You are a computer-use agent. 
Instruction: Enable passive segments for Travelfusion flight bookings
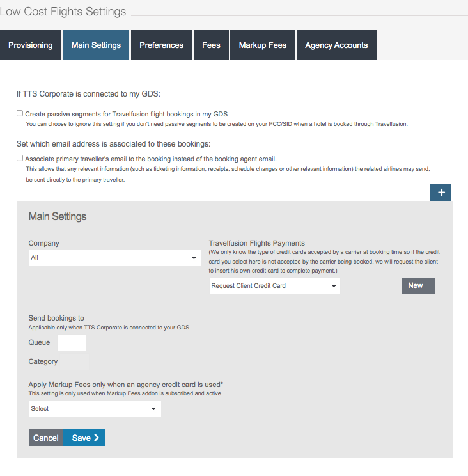click(20, 113)
